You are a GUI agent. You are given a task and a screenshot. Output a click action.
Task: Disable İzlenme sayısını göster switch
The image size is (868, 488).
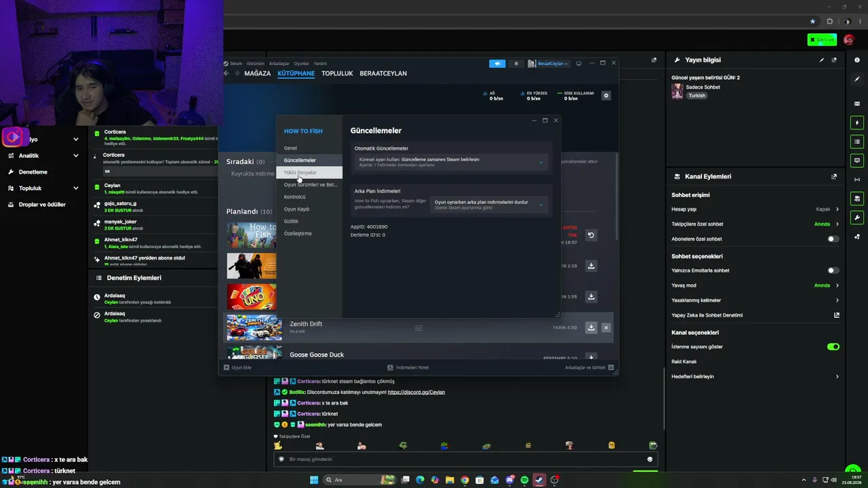(x=833, y=347)
